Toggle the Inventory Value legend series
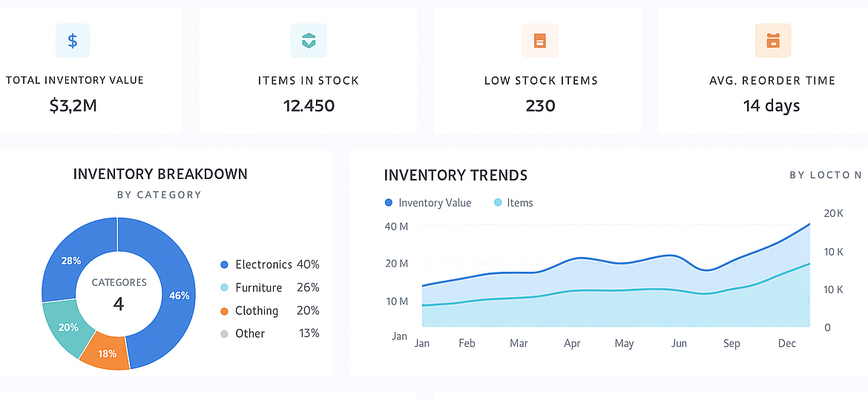Viewport: 868px width, 401px height. coord(428,203)
